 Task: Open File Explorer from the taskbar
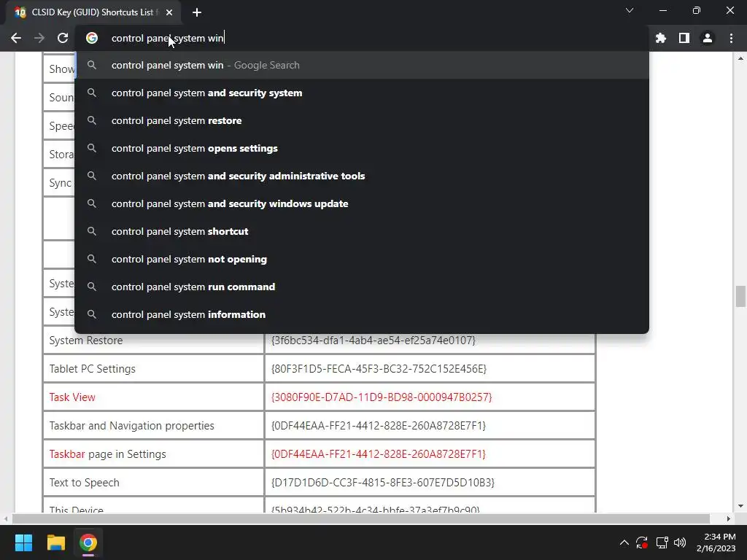point(55,542)
